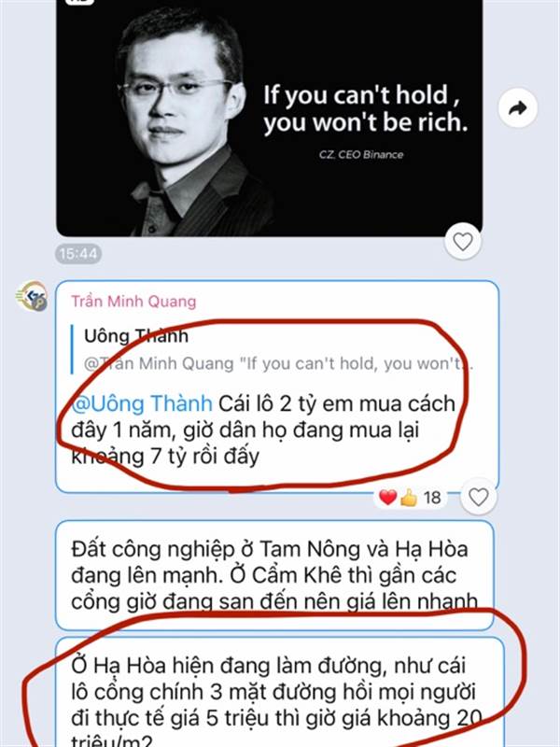Tap the blue quote bar beside Uông Thành
This screenshot has height=747, width=560.
[73, 349]
